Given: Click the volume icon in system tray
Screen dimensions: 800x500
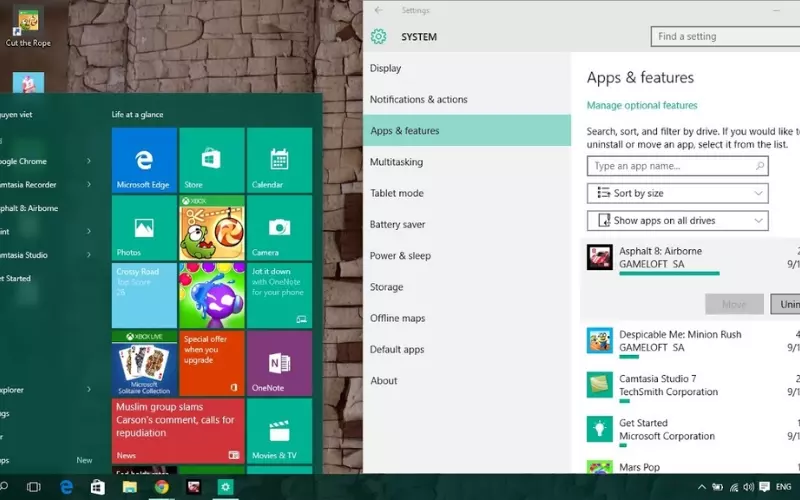Looking at the screenshot, I should click(x=748, y=487).
